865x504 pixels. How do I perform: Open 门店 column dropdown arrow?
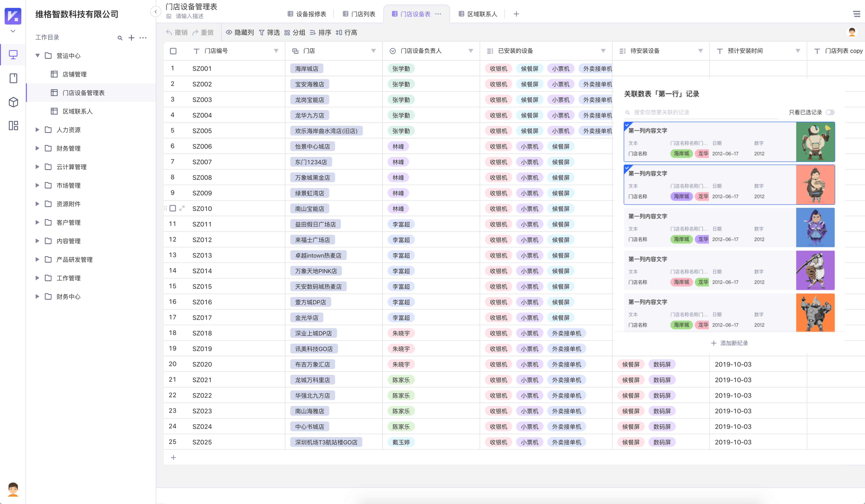click(x=373, y=51)
